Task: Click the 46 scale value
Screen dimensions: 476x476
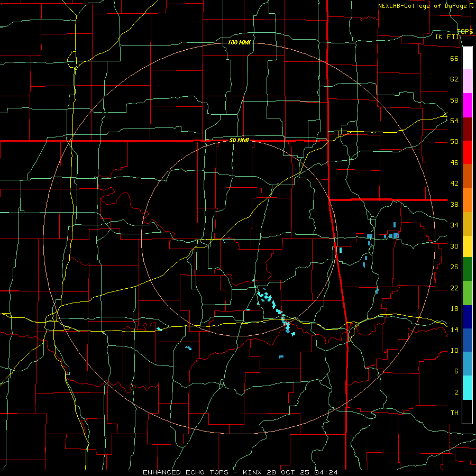Action: pos(454,163)
